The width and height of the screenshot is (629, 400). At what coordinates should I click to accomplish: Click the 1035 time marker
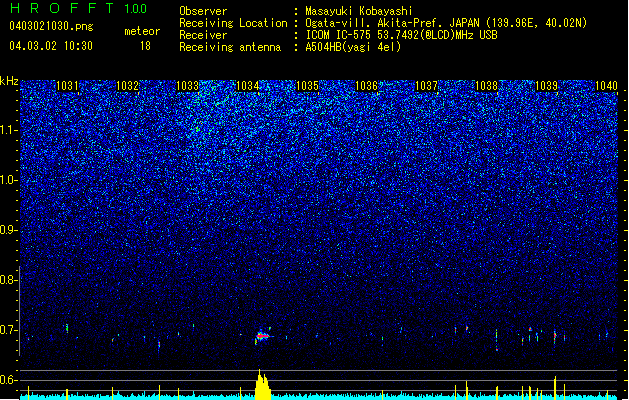(x=307, y=86)
